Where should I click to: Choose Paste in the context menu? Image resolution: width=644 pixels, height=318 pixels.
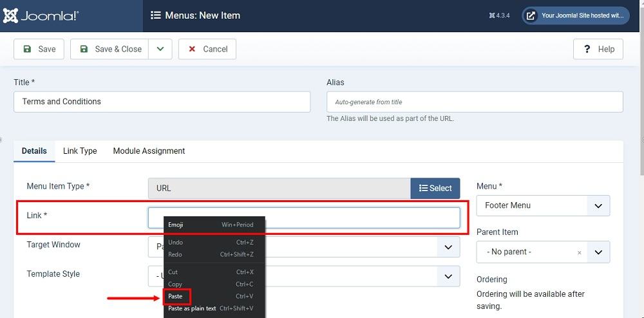pos(214,296)
